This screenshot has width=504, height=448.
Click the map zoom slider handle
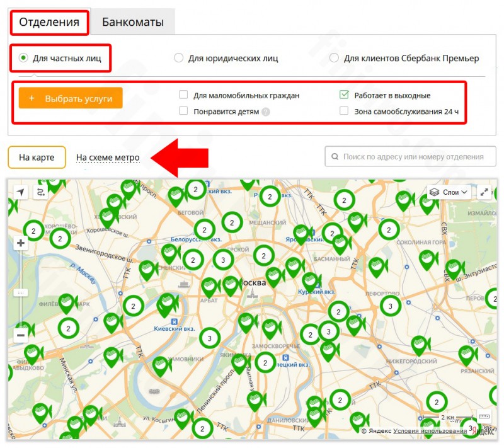click(21, 293)
